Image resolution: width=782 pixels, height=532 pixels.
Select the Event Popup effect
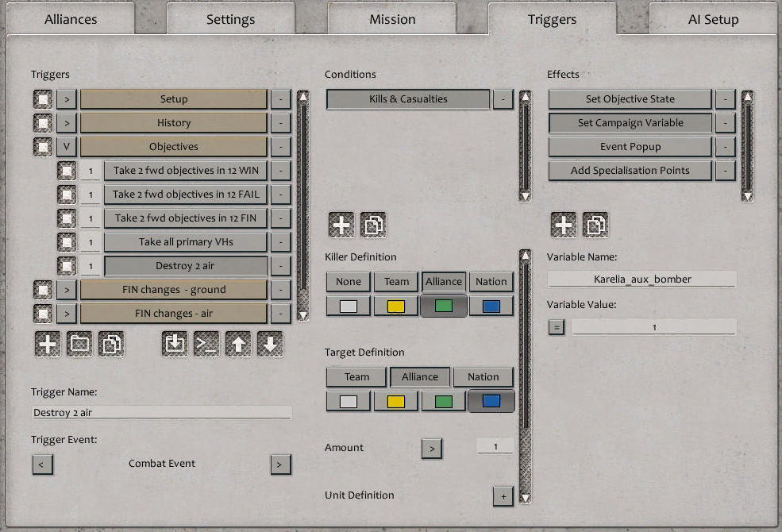coord(630,147)
